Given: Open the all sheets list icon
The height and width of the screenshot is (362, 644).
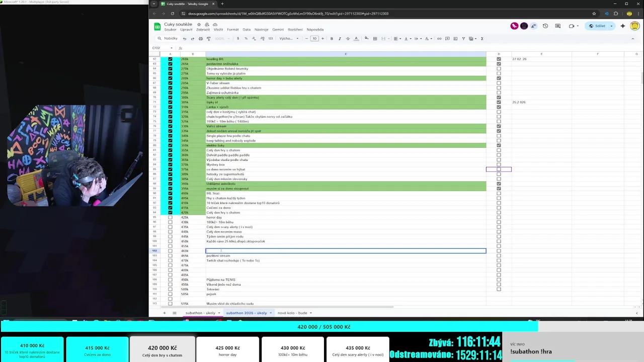Looking at the screenshot, I should (x=175, y=313).
